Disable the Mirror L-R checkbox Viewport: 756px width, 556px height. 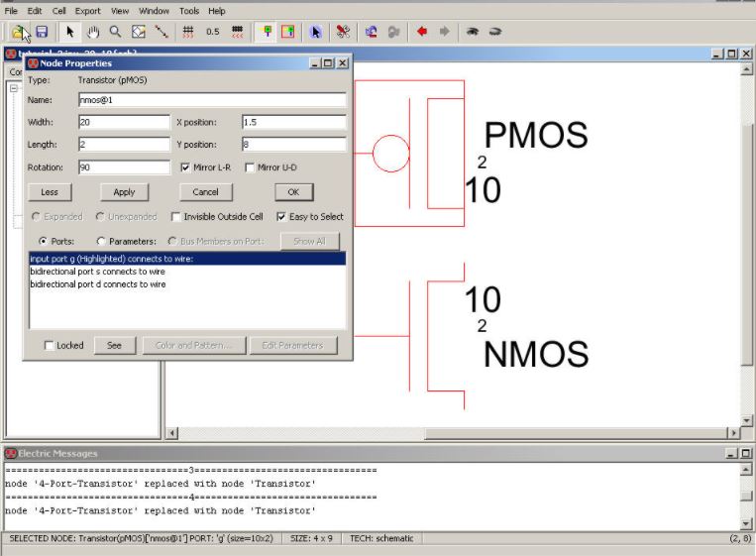coord(186,167)
